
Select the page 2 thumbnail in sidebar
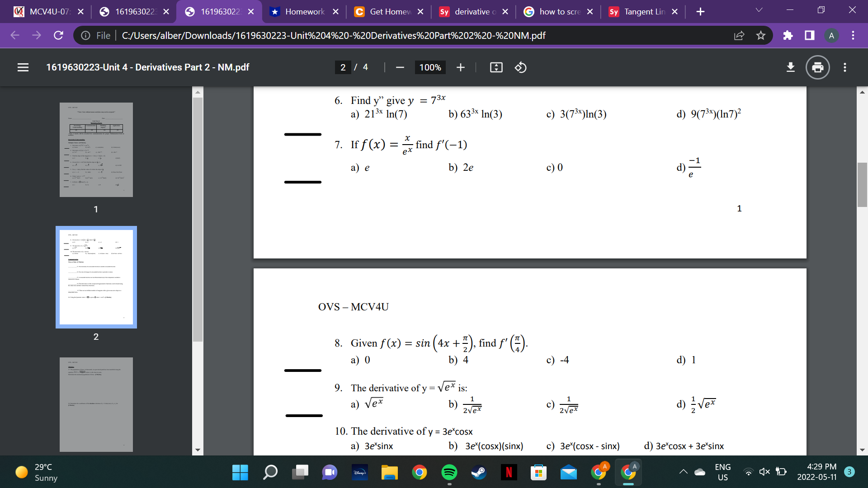(96, 277)
